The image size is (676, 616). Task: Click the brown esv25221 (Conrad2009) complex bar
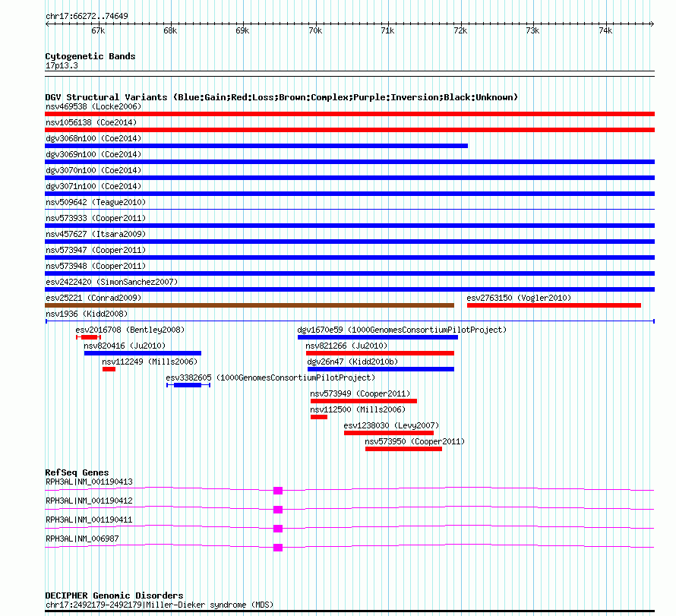pyautogui.click(x=249, y=305)
